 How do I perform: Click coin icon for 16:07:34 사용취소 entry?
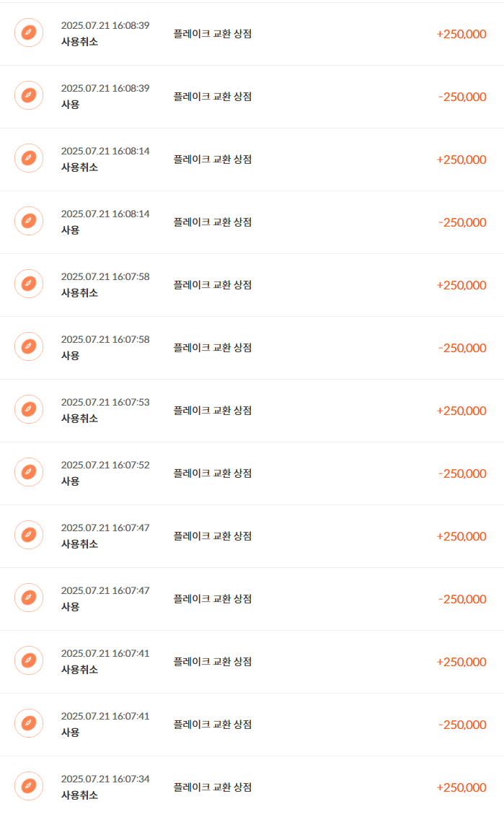click(x=29, y=786)
